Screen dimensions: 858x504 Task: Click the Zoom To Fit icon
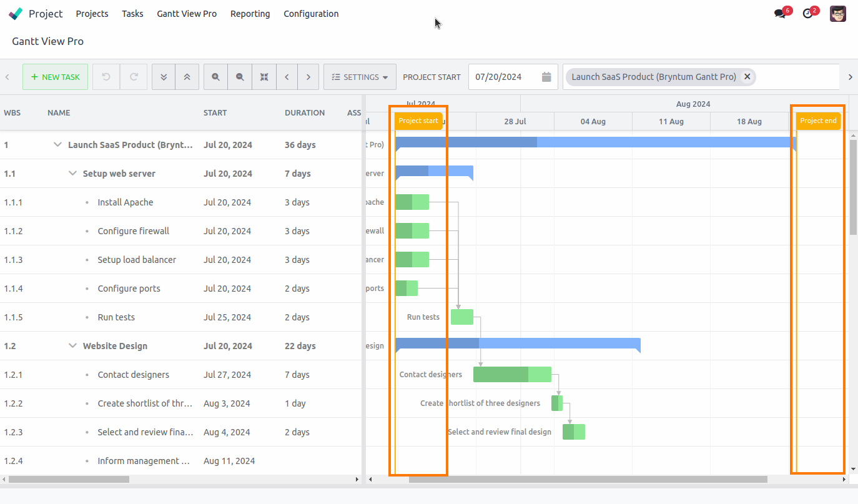[x=264, y=76]
